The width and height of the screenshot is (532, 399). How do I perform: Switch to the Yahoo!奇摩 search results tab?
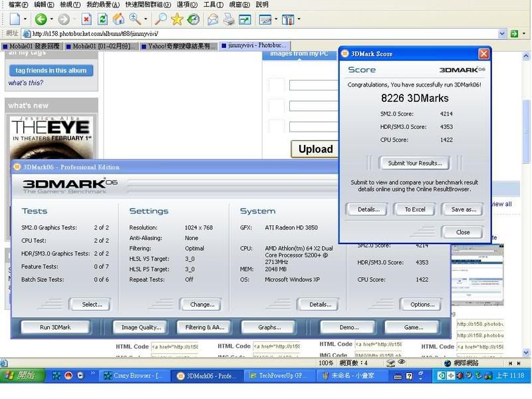(x=182, y=46)
